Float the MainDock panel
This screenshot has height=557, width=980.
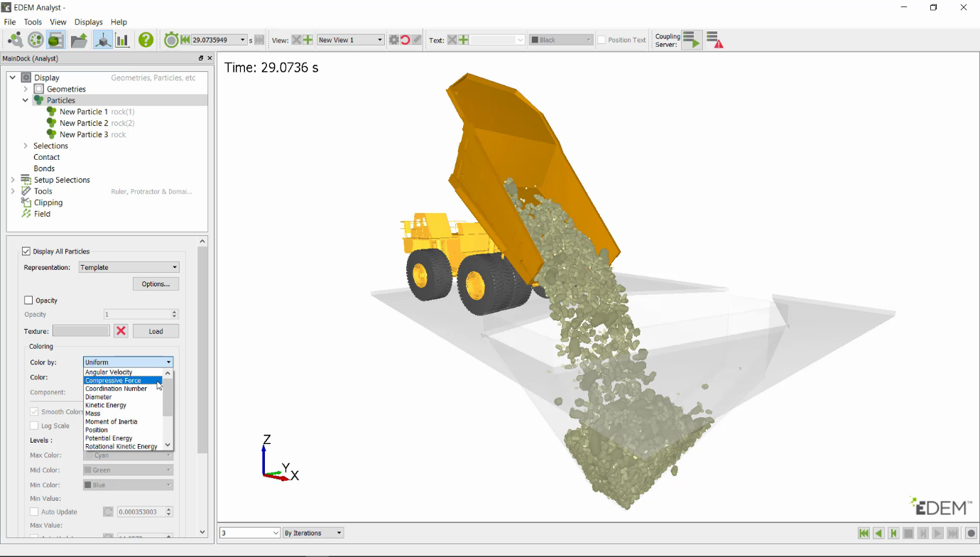201,58
